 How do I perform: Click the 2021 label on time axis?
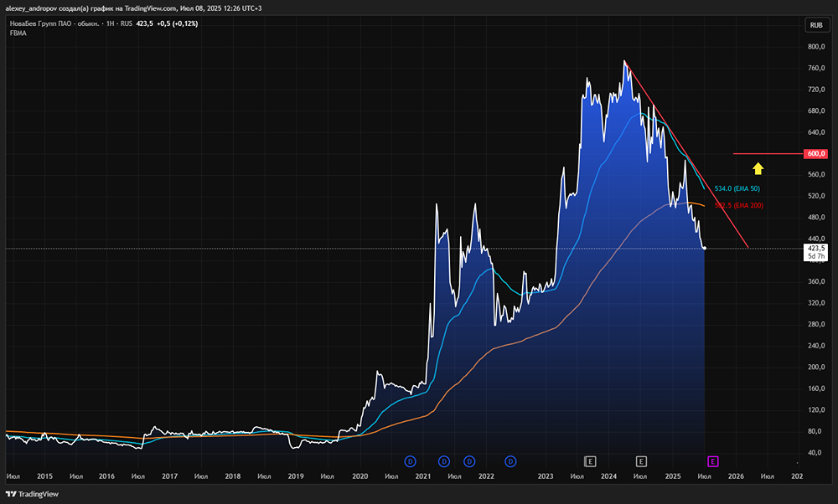[x=422, y=476]
